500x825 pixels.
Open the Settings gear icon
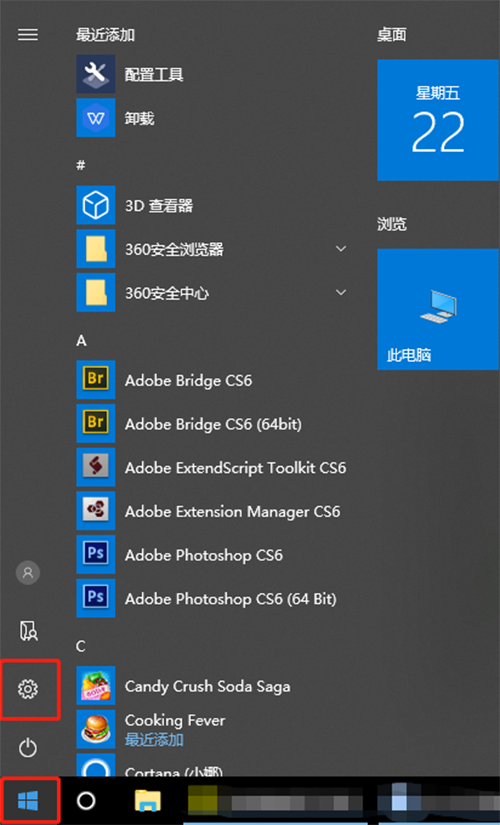pyautogui.click(x=28, y=689)
